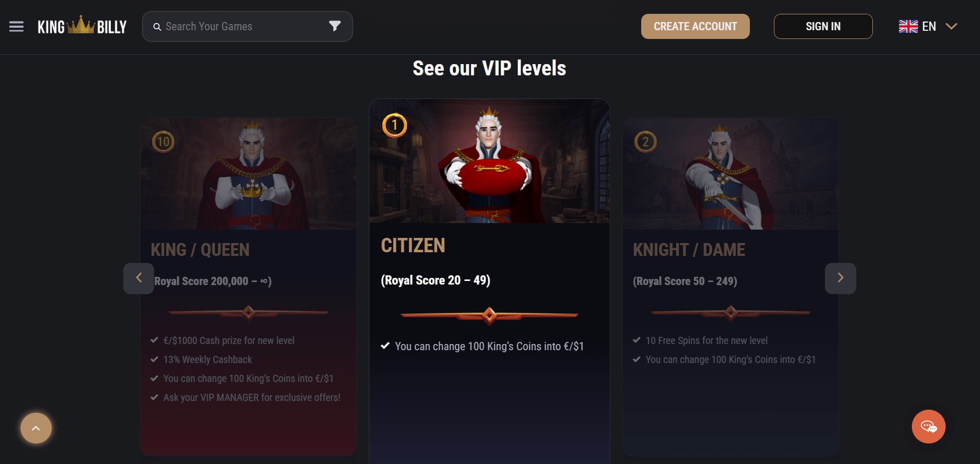Open the hamburger navigation menu

tap(16, 27)
